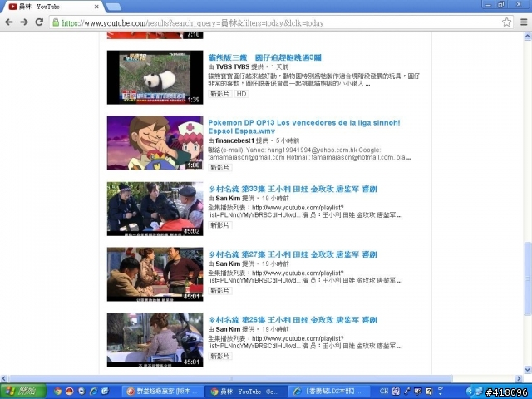Viewport: 532px width, 399px height.
Task: Click the CH language indicator in the taskbar
Action: tap(384, 392)
